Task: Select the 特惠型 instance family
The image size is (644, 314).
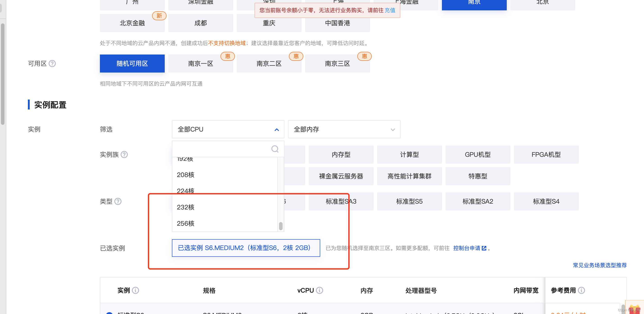Action: tap(478, 176)
